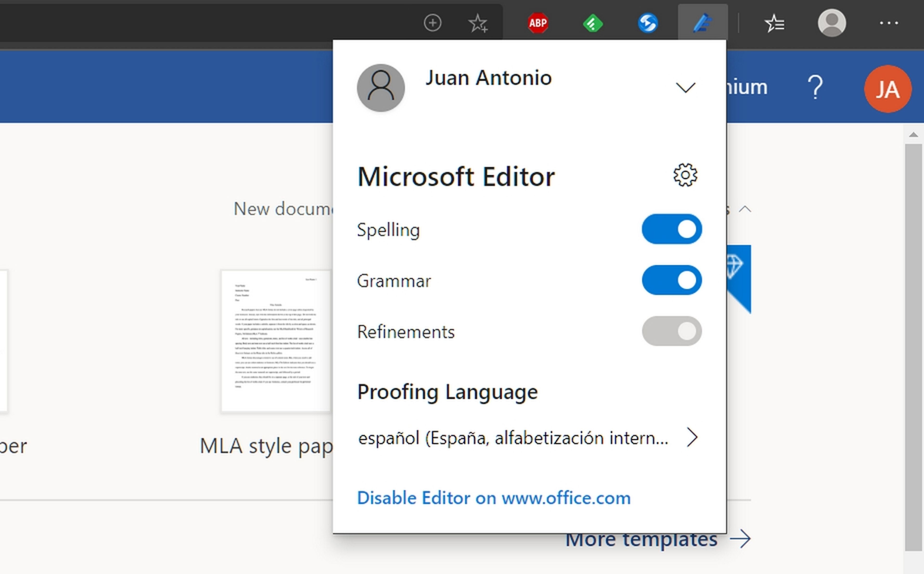Turn off the Spelling toggle

[x=671, y=229]
